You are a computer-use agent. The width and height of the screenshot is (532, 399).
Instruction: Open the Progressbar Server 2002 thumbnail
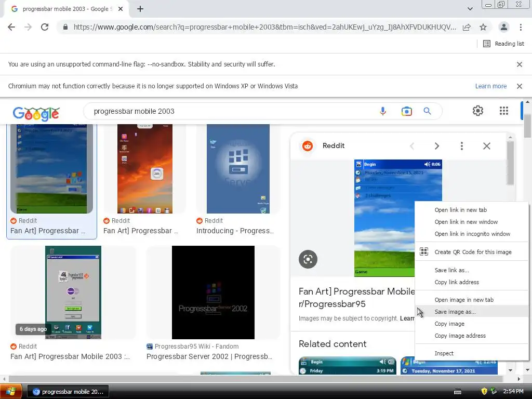click(x=213, y=292)
